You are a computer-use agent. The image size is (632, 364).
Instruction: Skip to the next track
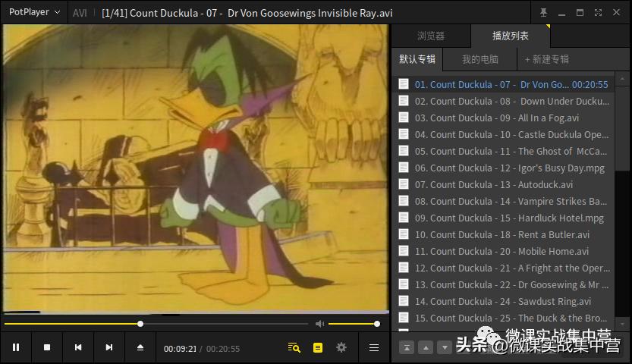tap(109, 347)
